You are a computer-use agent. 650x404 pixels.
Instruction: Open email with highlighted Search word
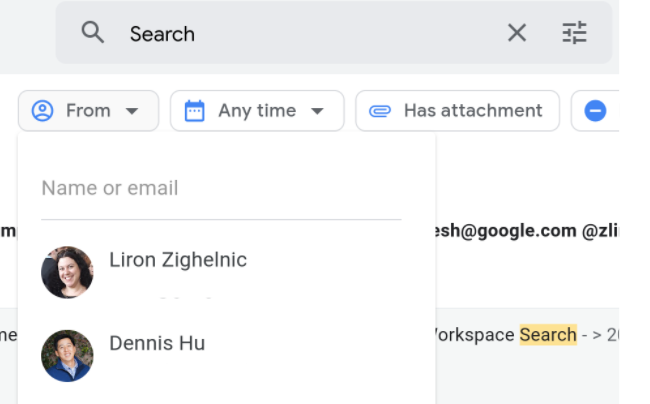[547, 335]
